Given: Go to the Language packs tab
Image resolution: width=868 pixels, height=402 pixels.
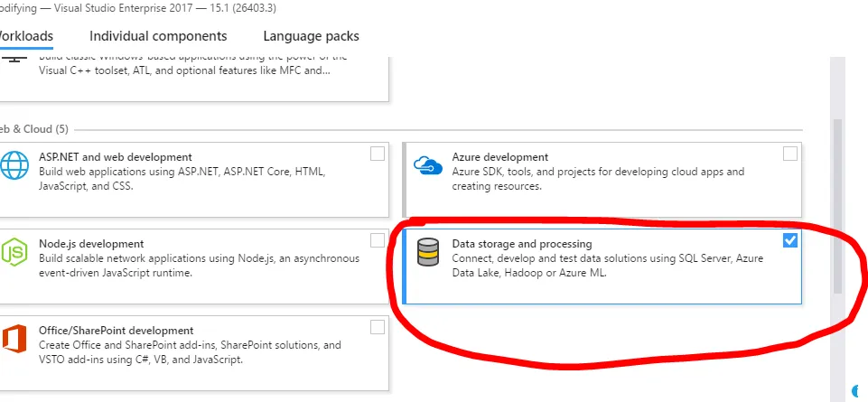Looking at the screenshot, I should point(311,36).
